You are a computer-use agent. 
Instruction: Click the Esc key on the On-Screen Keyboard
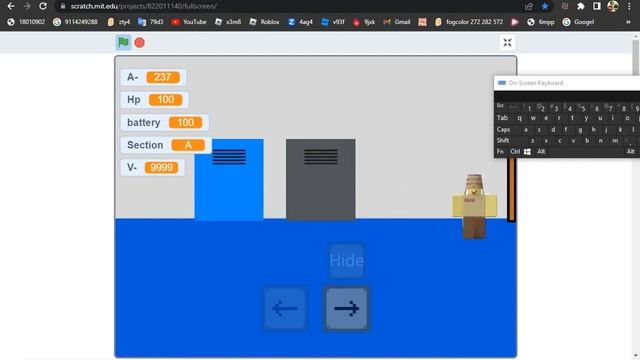click(x=500, y=106)
